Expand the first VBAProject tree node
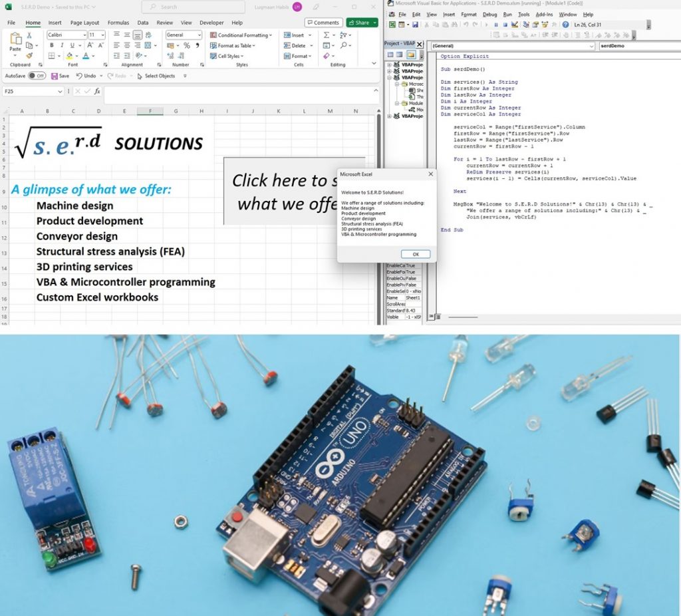Image resolution: width=681 pixels, height=616 pixels. coord(390,65)
